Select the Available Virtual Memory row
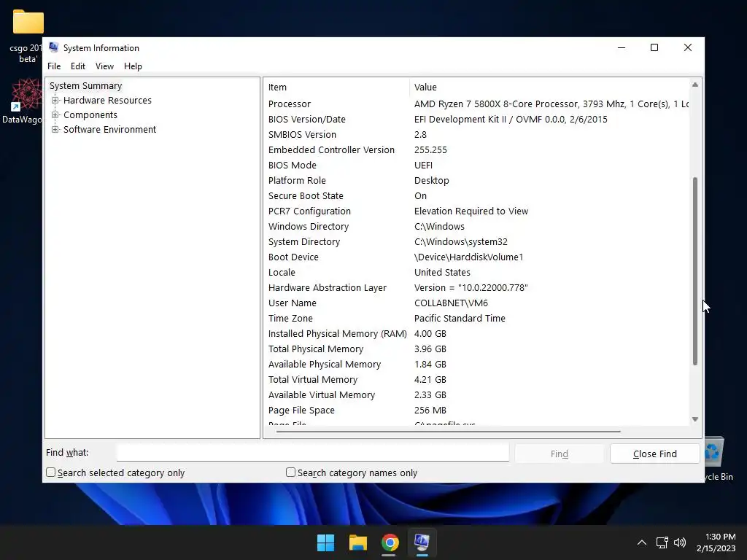The image size is (747, 560). pyautogui.click(x=476, y=394)
